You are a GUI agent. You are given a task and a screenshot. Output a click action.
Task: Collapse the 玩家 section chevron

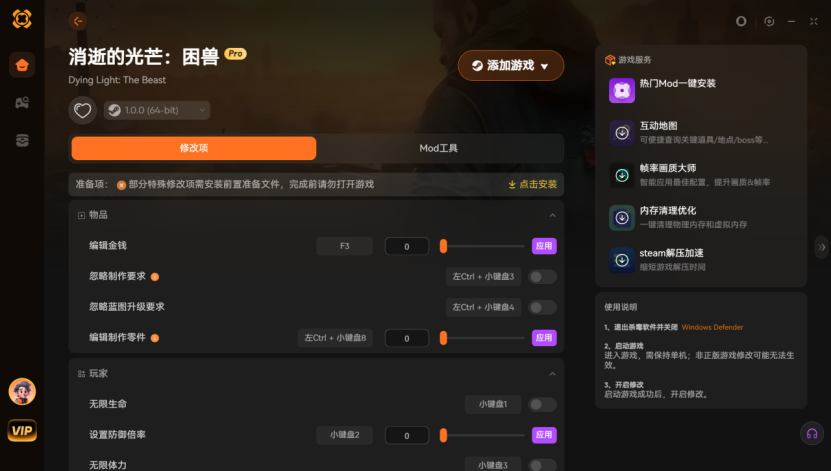[552, 374]
